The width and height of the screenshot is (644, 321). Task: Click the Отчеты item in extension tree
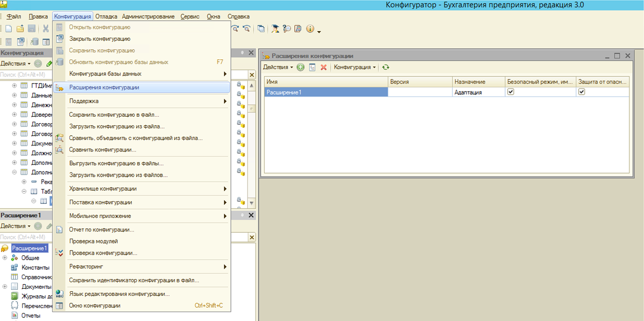[31, 316]
